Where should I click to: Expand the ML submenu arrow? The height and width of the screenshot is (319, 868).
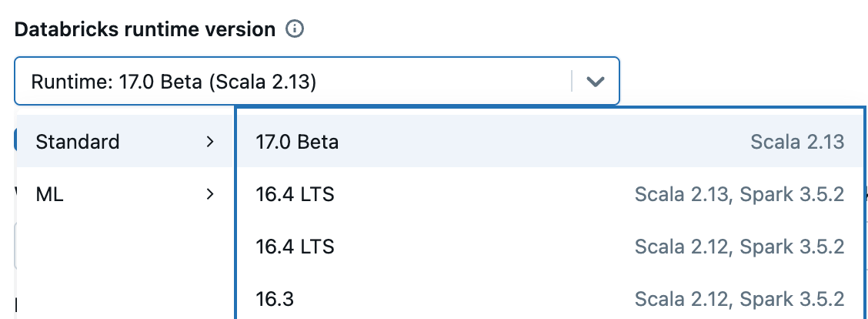click(x=210, y=195)
